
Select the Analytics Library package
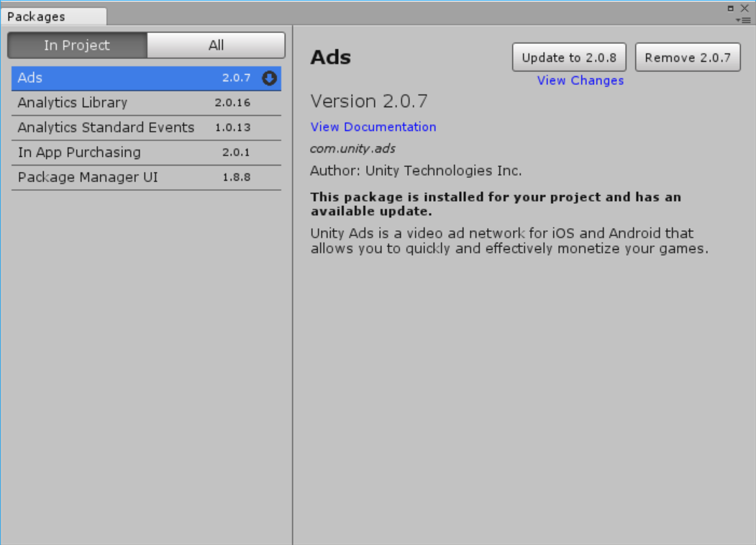coord(146,103)
